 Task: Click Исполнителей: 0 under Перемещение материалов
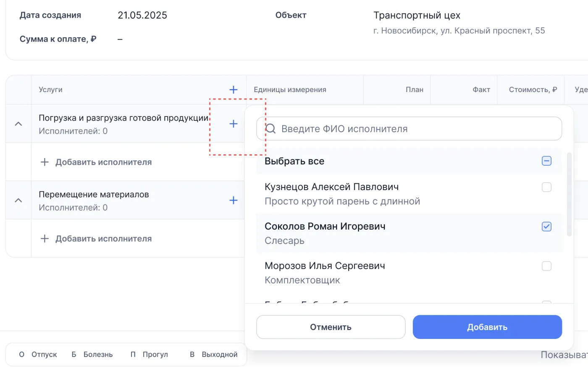[73, 208]
